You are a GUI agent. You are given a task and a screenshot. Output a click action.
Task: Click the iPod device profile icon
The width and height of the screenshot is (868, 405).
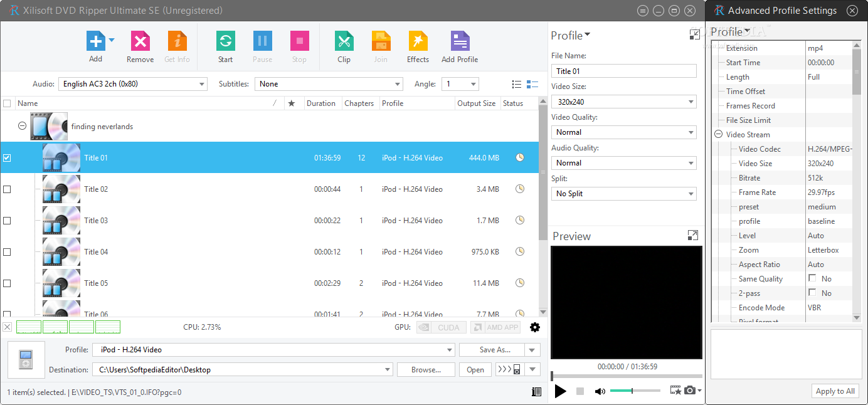click(x=26, y=360)
